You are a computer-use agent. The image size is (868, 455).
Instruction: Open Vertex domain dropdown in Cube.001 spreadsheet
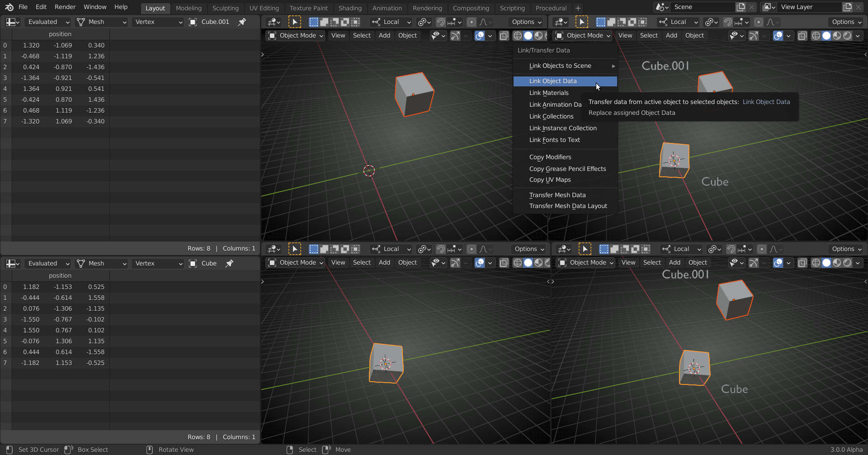[158, 22]
